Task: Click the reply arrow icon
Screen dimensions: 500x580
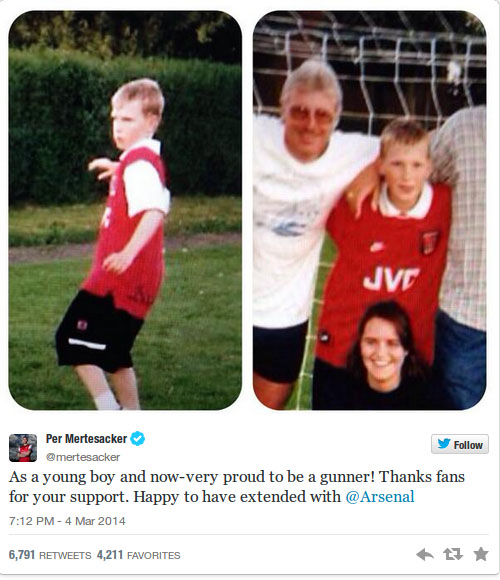Action: coord(425,554)
